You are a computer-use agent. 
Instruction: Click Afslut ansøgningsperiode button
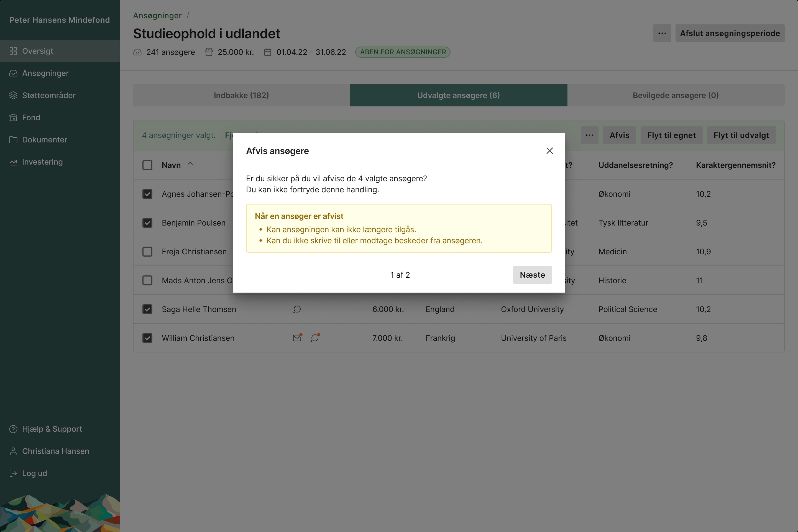coord(730,33)
